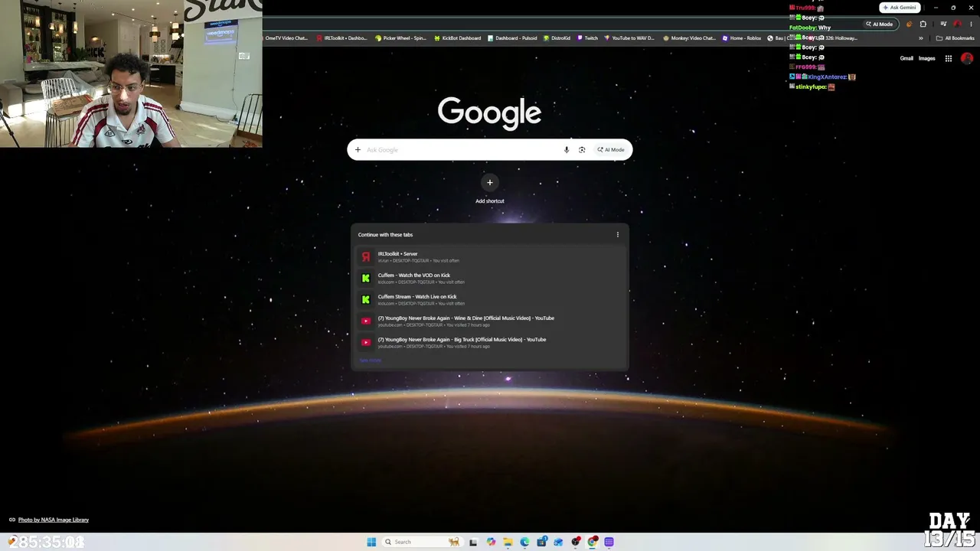The height and width of the screenshot is (551, 980).
Task: Open Search by image (Google Lens) icon
Action: [x=582, y=150]
